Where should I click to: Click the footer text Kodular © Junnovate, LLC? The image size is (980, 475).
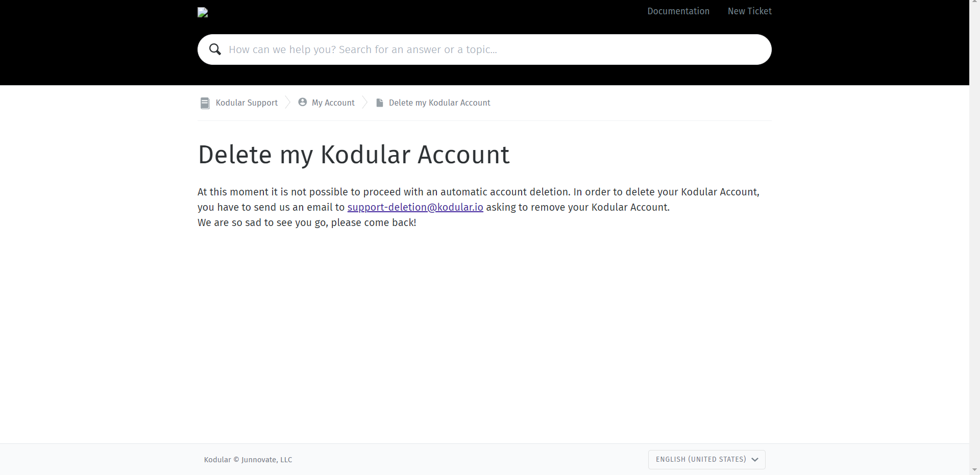(248, 460)
